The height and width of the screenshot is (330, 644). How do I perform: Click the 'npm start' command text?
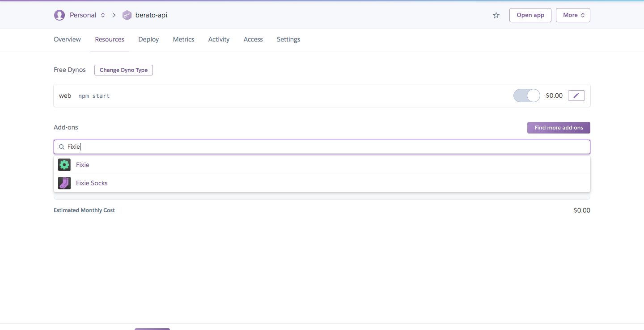94,96
